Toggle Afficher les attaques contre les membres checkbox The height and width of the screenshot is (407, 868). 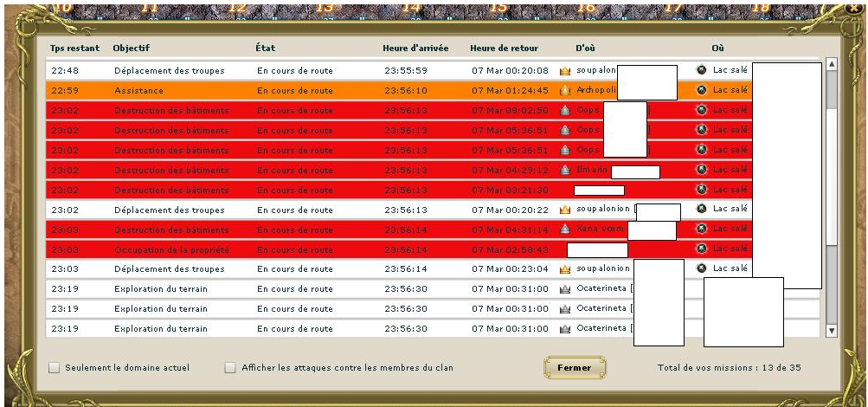pos(230,368)
